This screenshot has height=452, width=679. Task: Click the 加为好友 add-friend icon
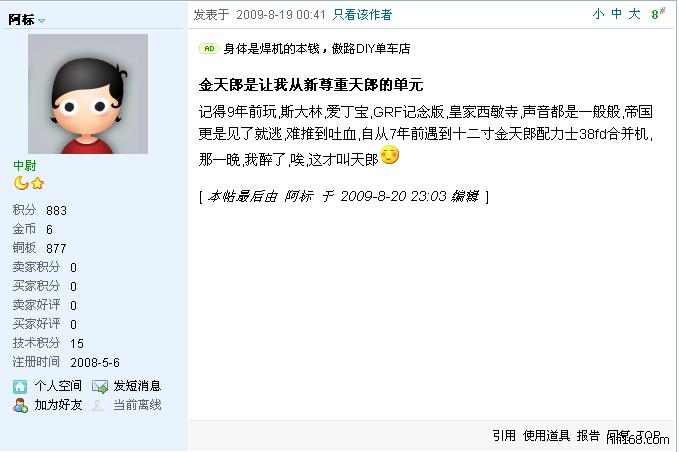20,405
